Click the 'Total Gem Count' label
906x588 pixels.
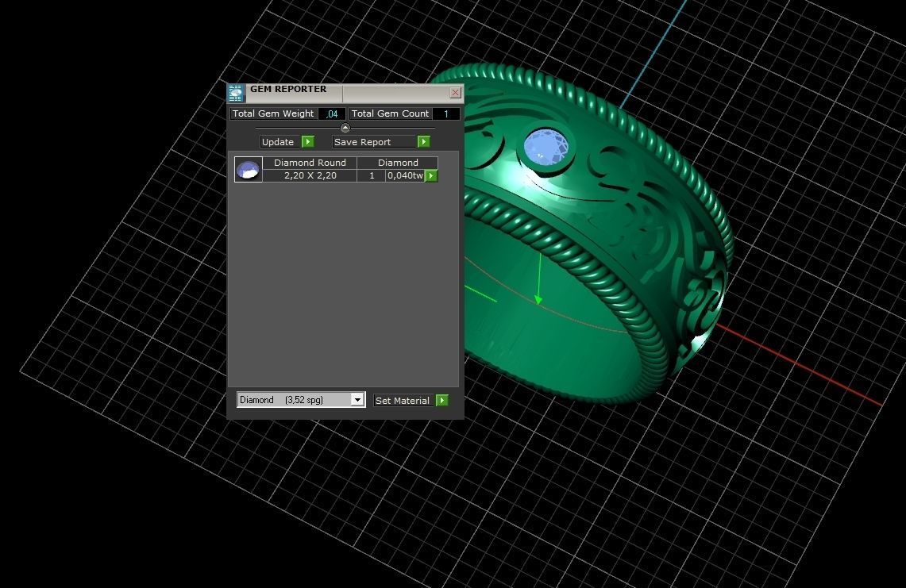pyautogui.click(x=390, y=113)
